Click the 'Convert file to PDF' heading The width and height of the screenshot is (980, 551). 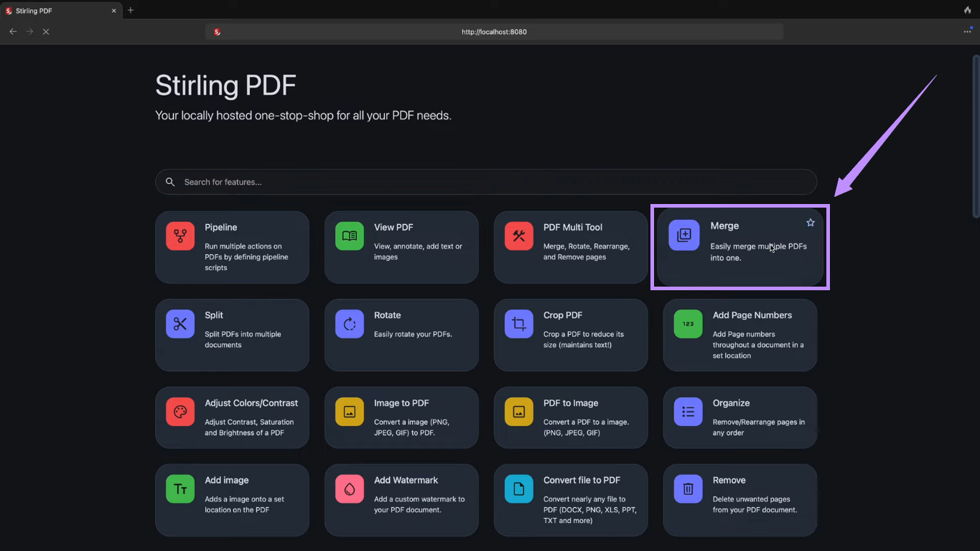pos(582,480)
